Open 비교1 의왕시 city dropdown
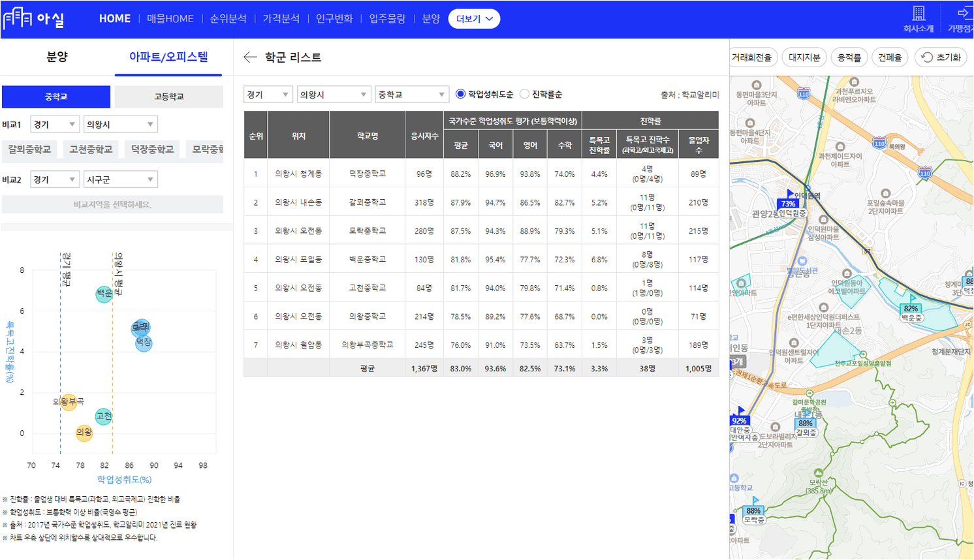This screenshot has height=560, width=974. pos(121,124)
